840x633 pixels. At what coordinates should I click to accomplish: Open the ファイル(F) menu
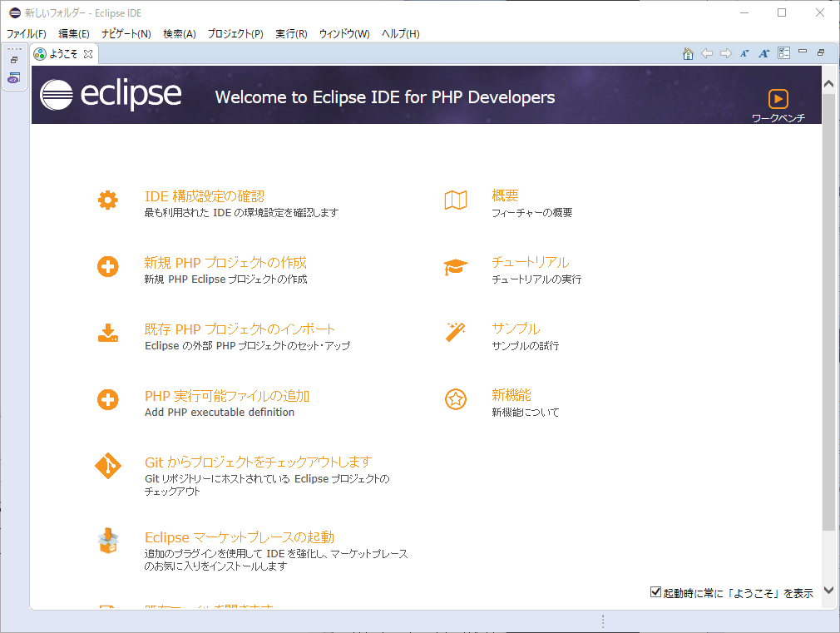[27, 34]
